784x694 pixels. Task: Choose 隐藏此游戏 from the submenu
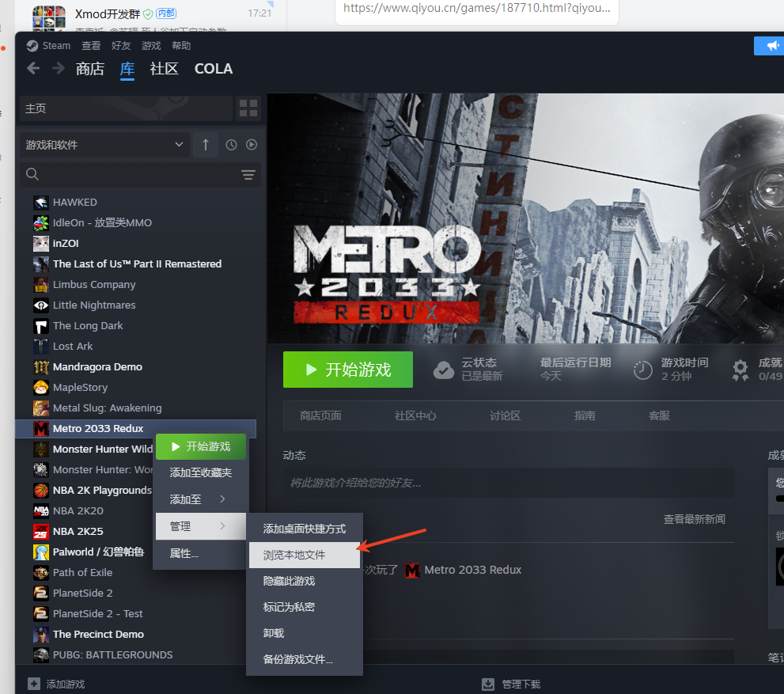[x=304, y=581]
